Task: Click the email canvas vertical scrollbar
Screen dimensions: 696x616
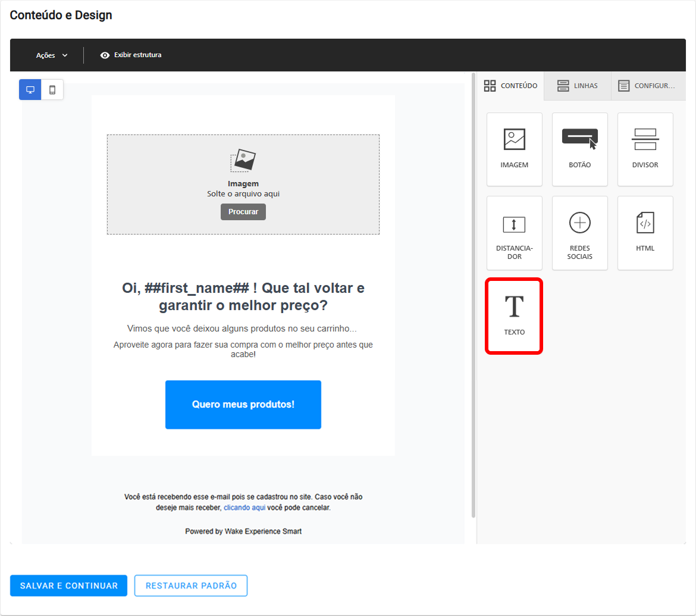Action: click(x=473, y=295)
